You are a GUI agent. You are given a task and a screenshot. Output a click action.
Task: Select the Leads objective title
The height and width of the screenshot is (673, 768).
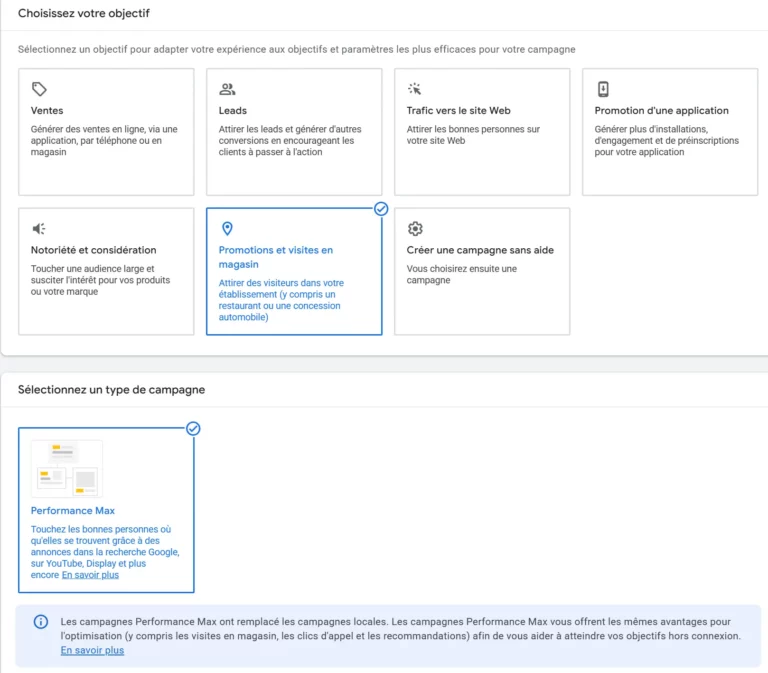[233, 111]
